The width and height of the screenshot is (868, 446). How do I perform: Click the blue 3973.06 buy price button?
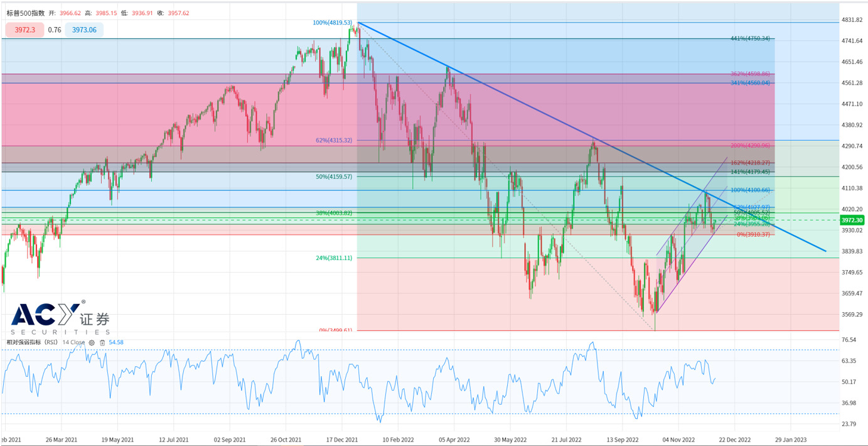84,30
